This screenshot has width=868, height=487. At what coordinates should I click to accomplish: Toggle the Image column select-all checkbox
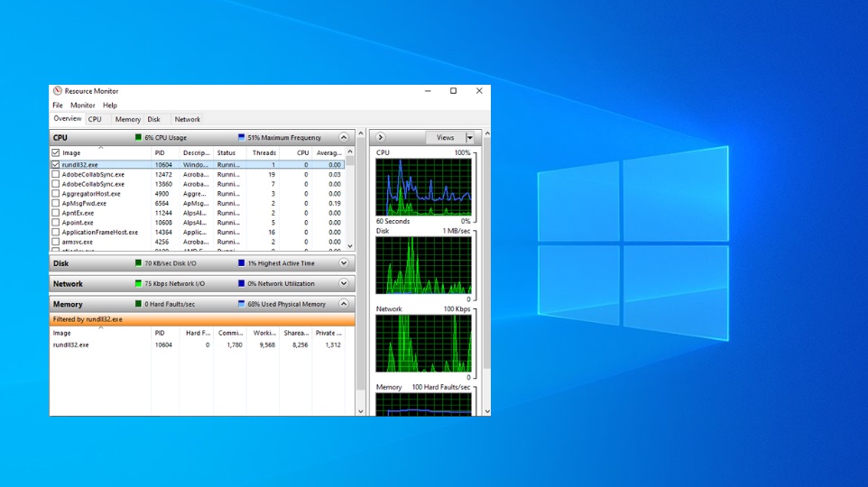[x=56, y=153]
